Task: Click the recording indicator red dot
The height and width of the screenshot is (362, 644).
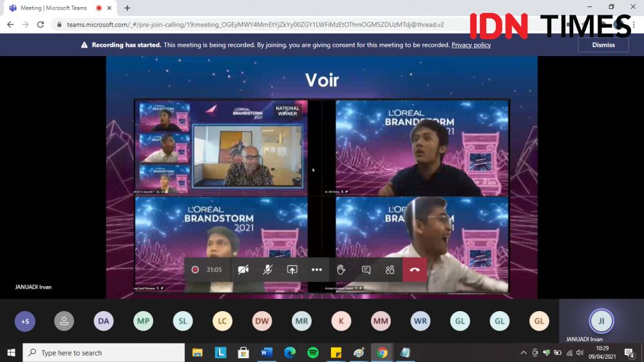Action: pos(195,270)
